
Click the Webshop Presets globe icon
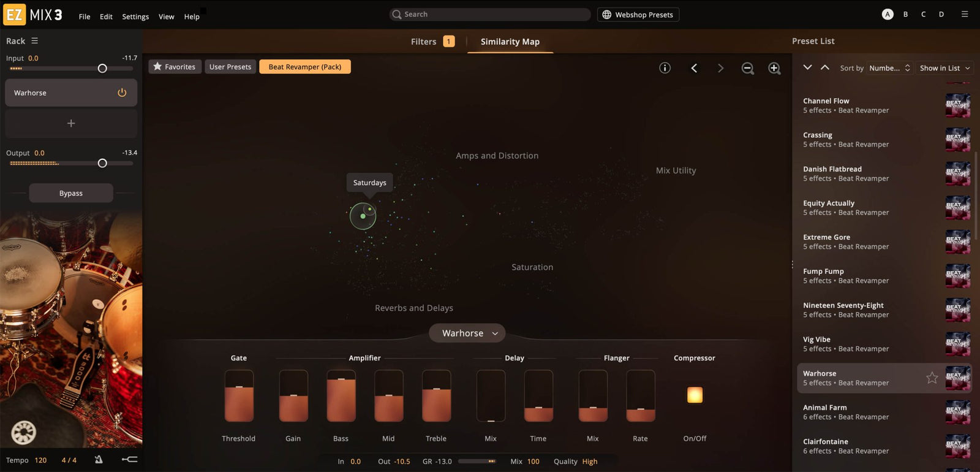click(x=606, y=15)
